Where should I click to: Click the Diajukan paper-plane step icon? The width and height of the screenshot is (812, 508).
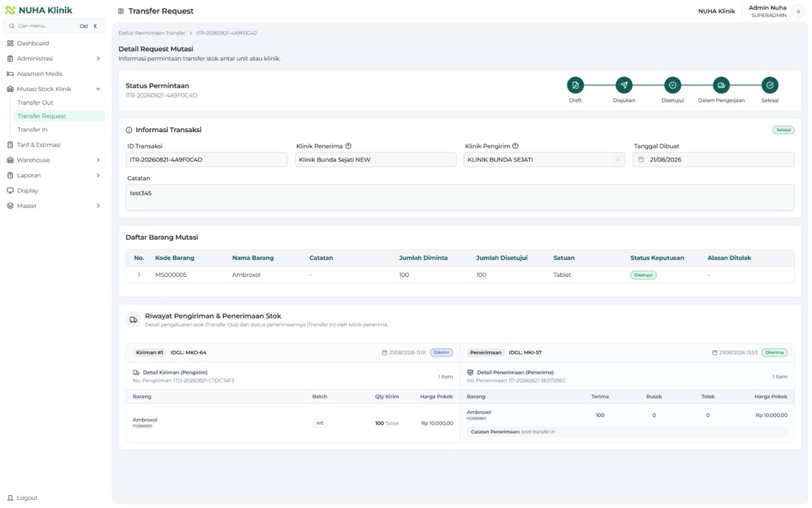624,85
